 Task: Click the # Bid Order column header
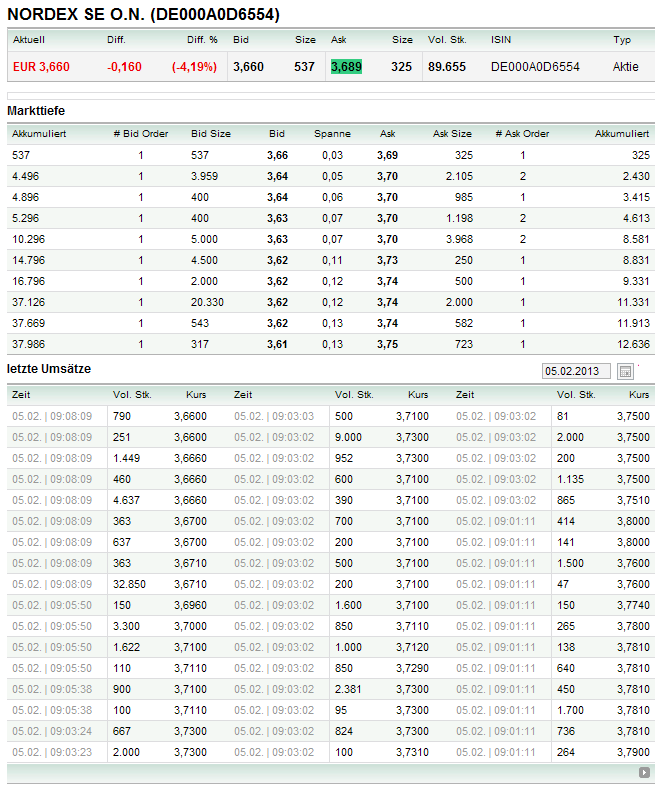pos(141,134)
